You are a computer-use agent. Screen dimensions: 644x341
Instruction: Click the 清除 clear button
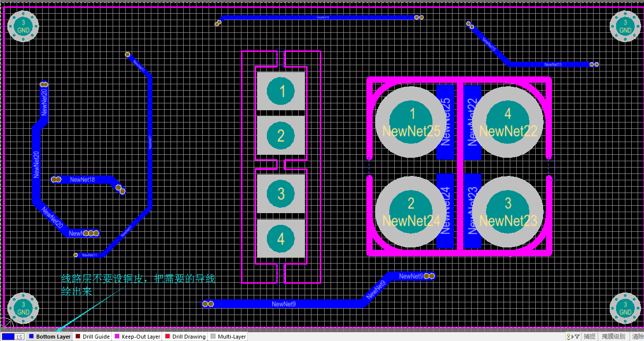637,337
